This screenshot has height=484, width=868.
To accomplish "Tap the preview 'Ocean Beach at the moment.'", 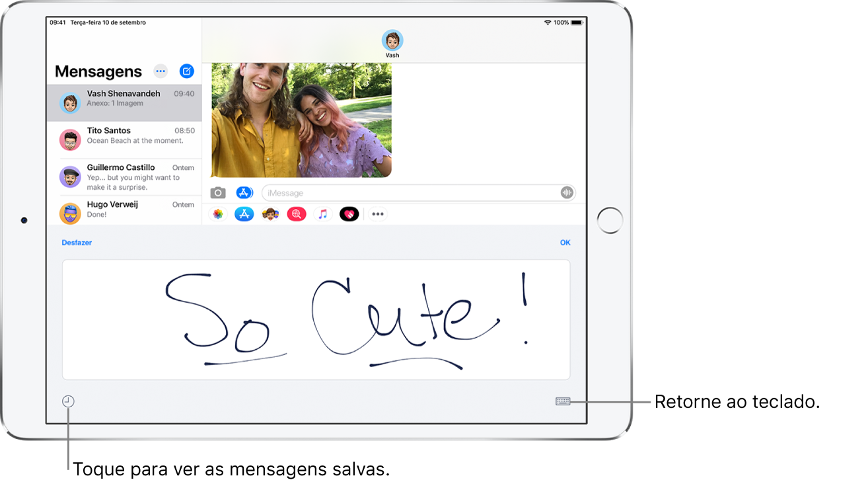I will 135,141.
